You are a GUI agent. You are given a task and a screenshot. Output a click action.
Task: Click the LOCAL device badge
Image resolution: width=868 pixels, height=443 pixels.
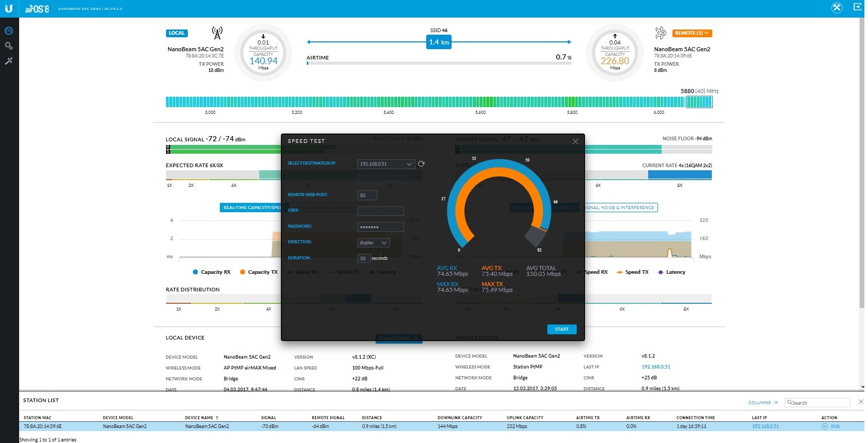click(x=177, y=33)
